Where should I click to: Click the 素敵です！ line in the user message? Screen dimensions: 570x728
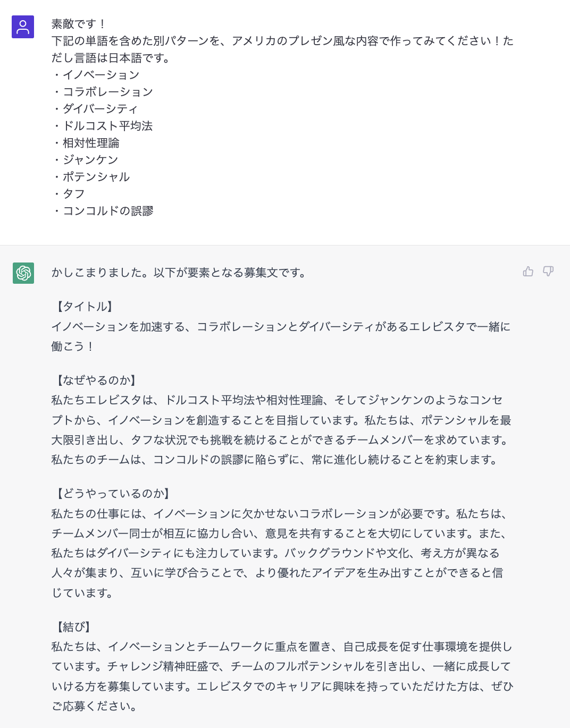click(79, 24)
